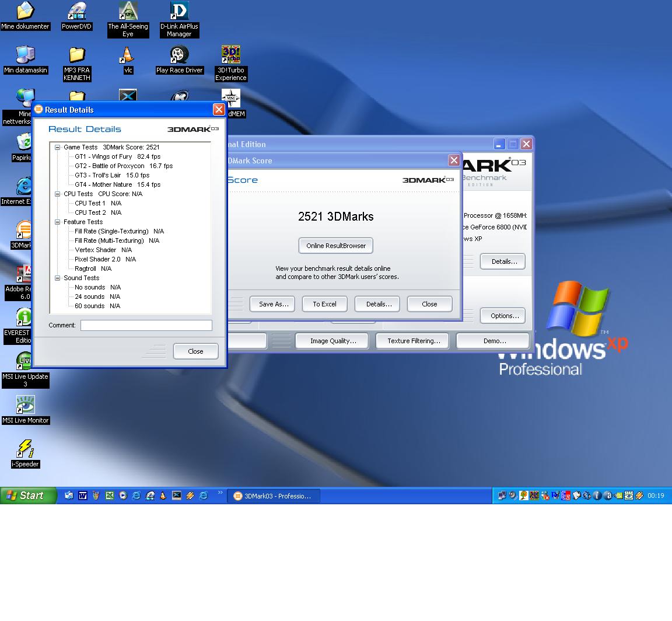This screenshot has height=621, width=672.
Task: Collapse the Feature Tests tree node
Action: tap(57, 222)
